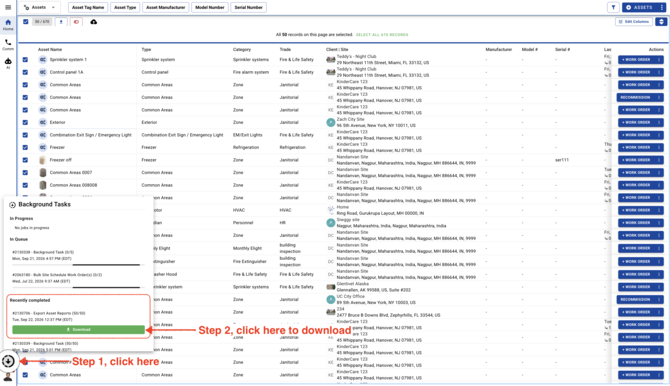Open the kebab menu for UC City Office row
The image size is (670, 386).
[659, 300]
